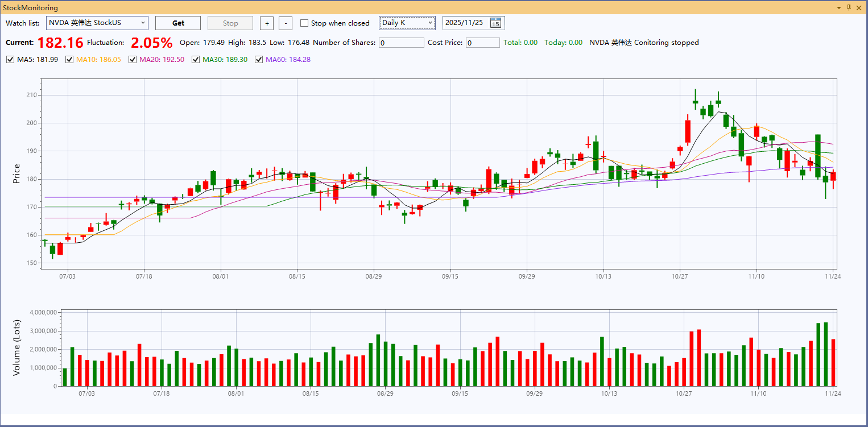Expand the Watch list NVDA dropdown
Viewport: 868px width, 427px height.
142,23
